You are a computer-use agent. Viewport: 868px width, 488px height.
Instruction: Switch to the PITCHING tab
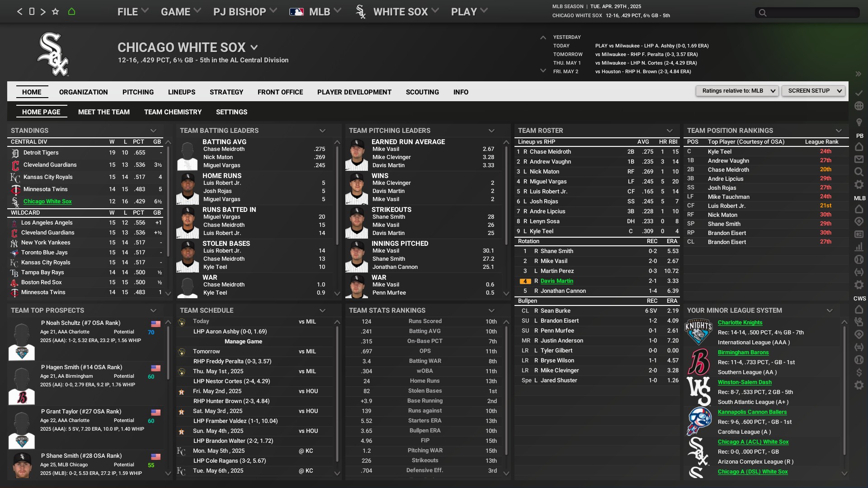138,92
